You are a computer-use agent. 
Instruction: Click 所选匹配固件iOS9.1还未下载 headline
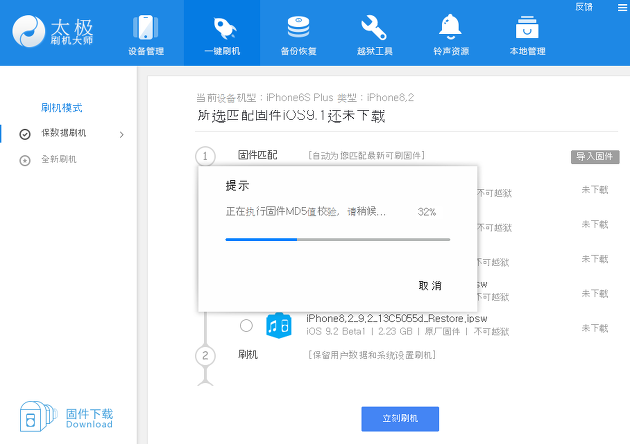point(291,116)
